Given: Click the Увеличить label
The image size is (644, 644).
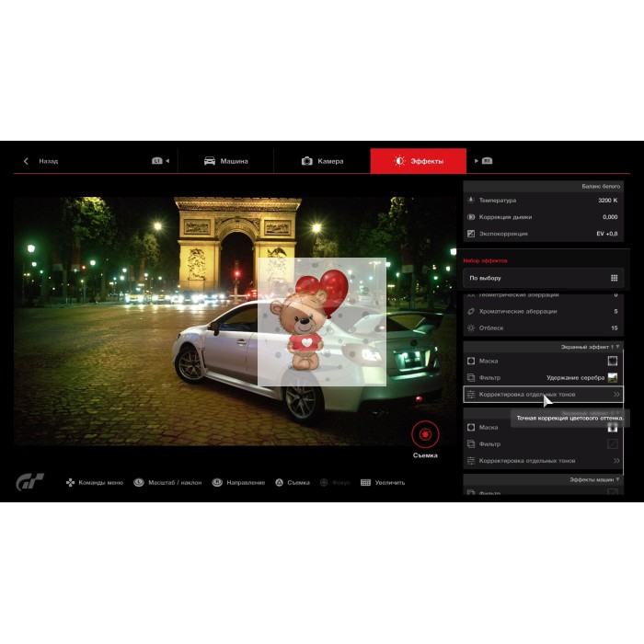Looking at the screenshot, I should coord(390,483).
